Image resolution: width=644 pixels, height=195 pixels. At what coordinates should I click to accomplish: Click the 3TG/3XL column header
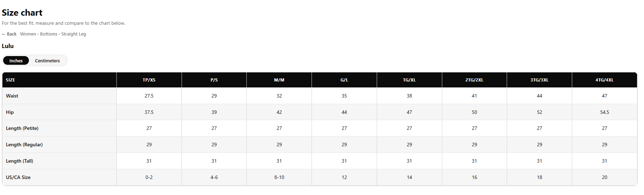539,80
